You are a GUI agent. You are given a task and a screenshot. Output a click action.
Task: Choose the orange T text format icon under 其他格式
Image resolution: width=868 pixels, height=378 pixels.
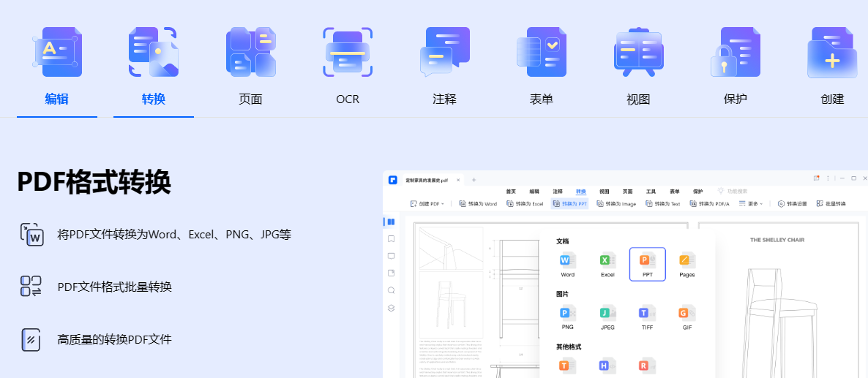click(567, 366)
